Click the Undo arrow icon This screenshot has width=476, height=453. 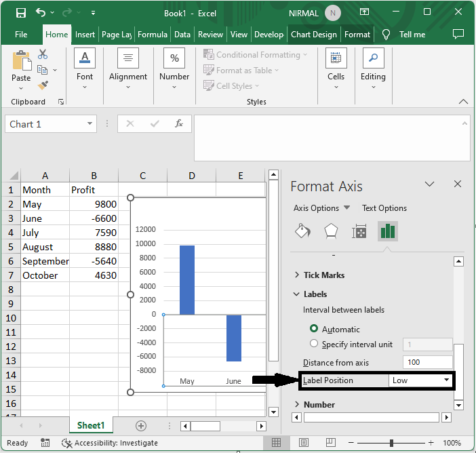[41, 13]
